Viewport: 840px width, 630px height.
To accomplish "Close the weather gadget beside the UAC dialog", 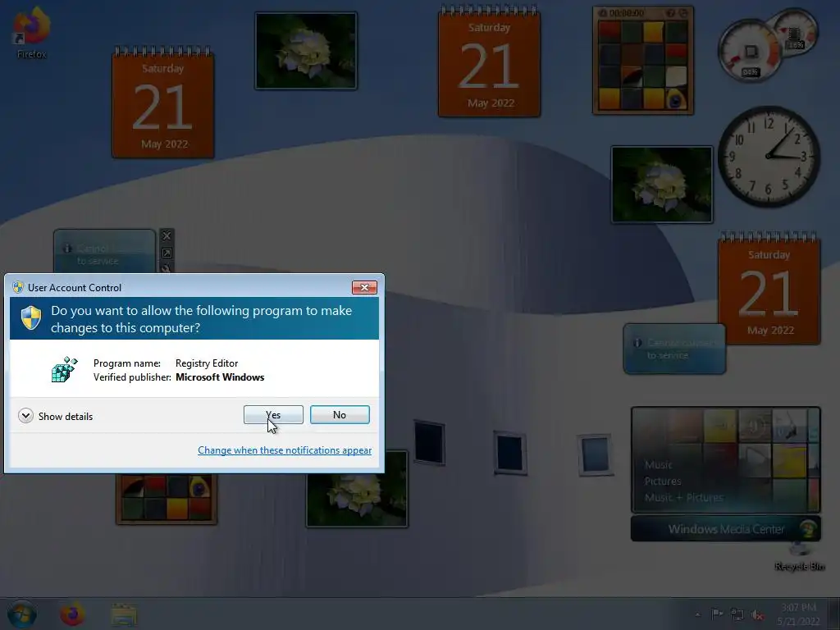I will pyautogui.click(x=167, y=235).
